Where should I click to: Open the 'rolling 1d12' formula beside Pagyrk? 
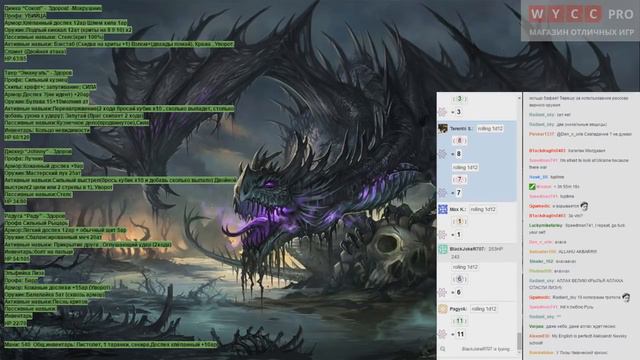[484, 309]
